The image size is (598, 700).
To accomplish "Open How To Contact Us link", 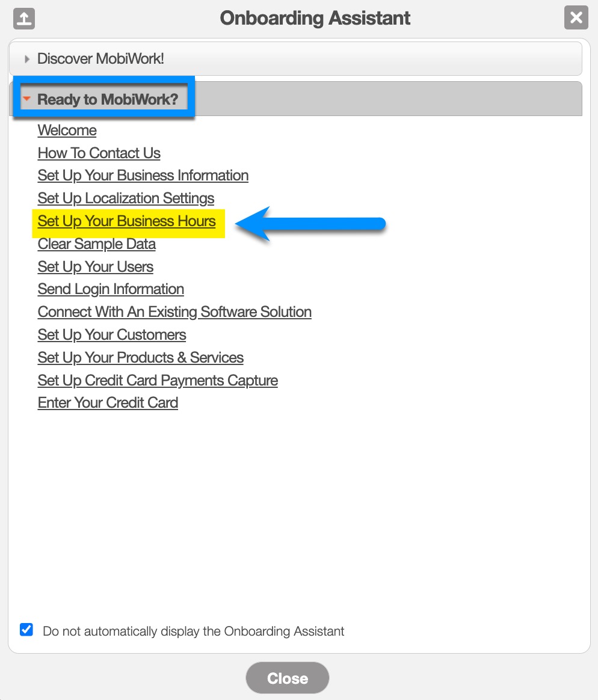I will pos(99,153).
